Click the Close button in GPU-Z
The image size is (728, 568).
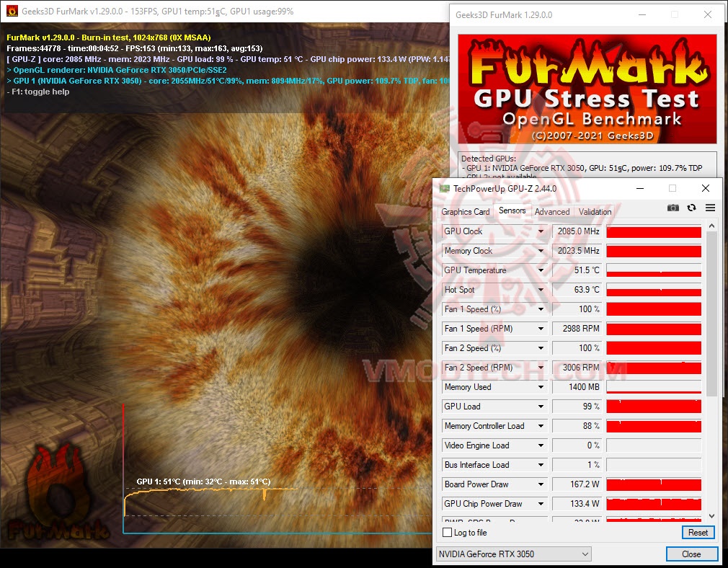tap(691, 554)
